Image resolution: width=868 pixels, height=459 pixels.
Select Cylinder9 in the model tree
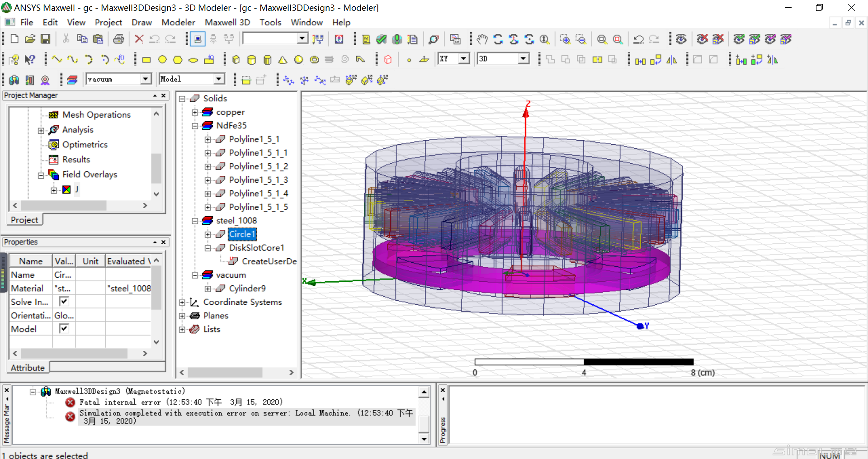point(247,289)
